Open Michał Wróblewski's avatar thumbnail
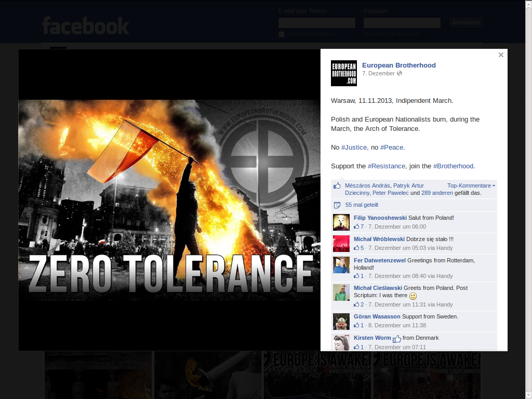This screenshot has height=399, width=532. click(x=341, y=244)
